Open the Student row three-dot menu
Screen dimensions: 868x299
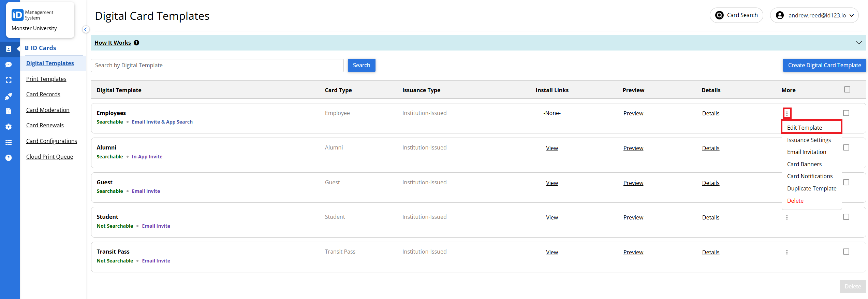pyautogui.click(x=787, y=217)
